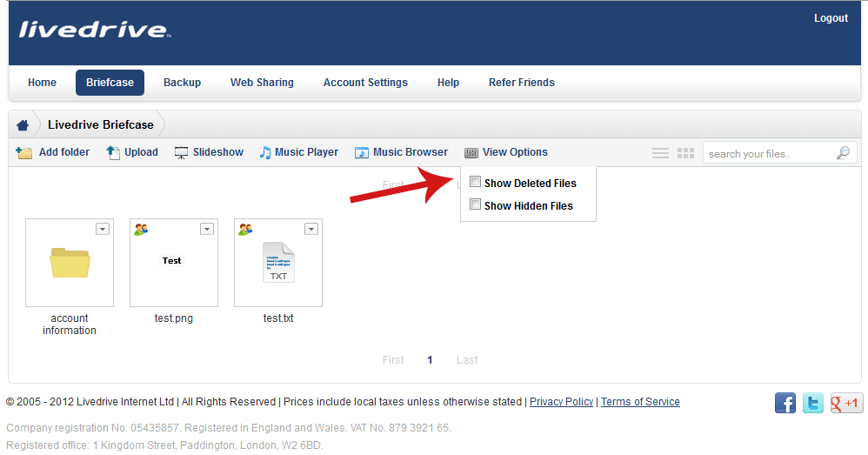Enable Show Hidden Files checkbox
The image size is (868, 455).
(475, 204)
